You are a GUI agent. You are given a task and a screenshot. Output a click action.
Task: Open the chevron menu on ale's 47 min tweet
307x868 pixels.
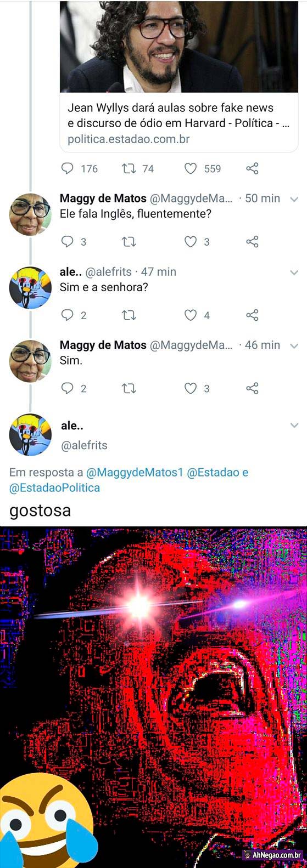pyautogui.click(x=294, y=273)
